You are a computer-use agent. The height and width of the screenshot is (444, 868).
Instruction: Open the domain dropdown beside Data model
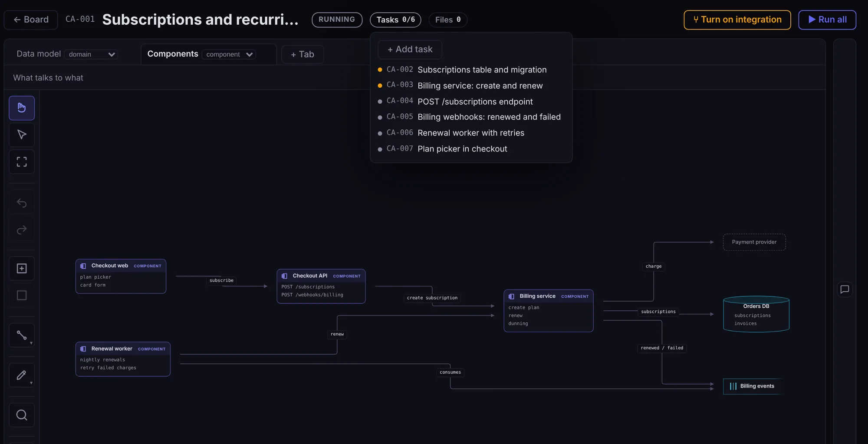click(91, 54)
